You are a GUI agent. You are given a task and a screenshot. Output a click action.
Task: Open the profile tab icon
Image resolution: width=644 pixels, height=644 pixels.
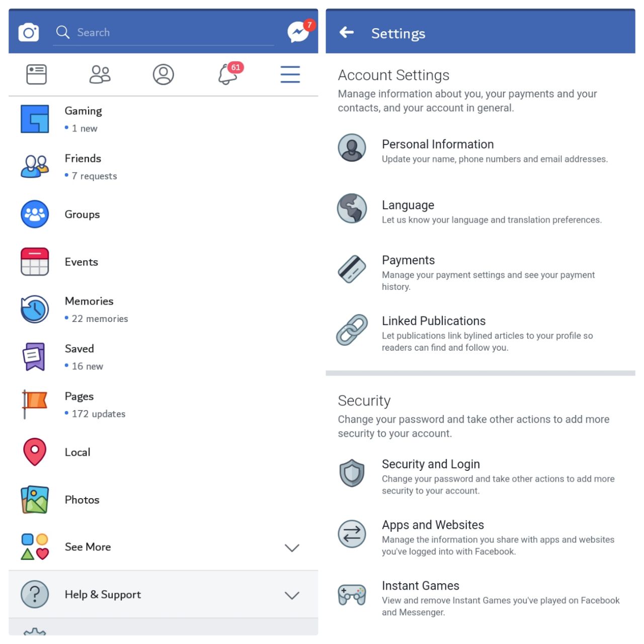[164, 74]
